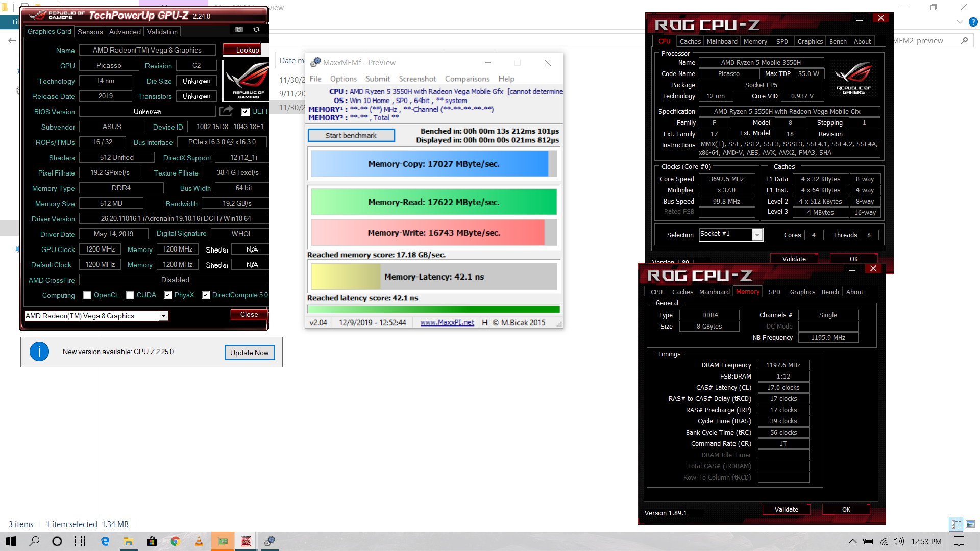Click the GPU-Z screenshot camera icon
The width and height of the screenshot is (980, 551).
[x=238, y=30]
